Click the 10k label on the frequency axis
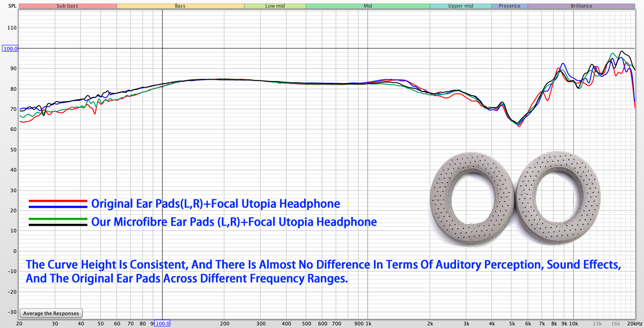644x328 pixels. [574, 324]
